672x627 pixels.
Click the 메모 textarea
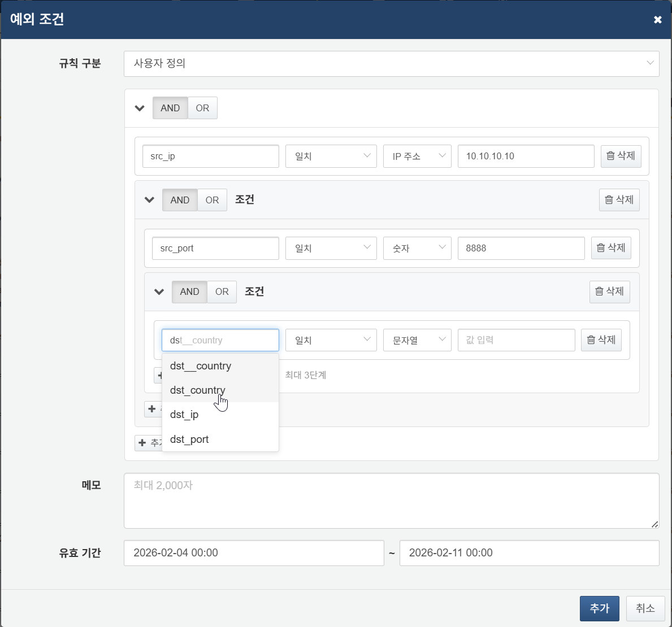[391, 500]
